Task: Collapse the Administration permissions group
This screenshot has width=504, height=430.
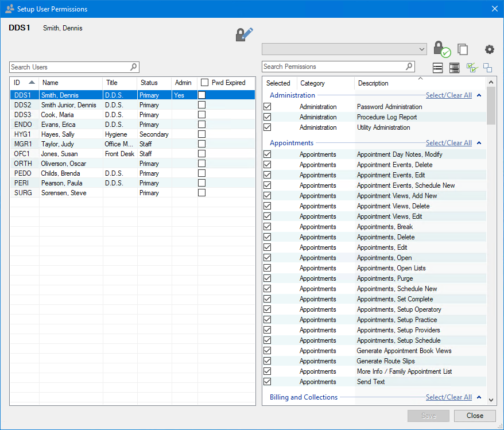Action: [x=479, y=95]
